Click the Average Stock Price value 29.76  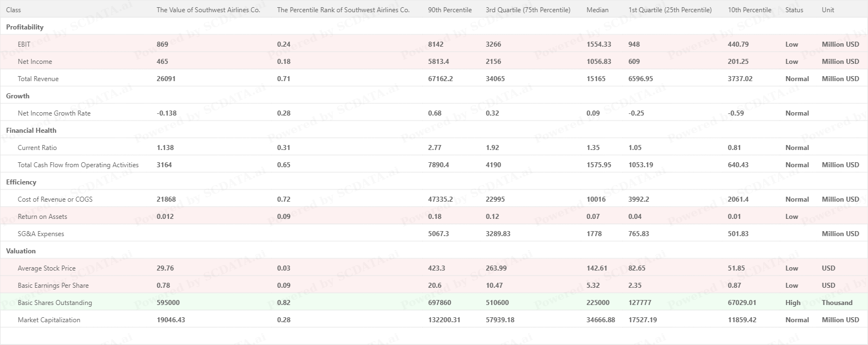(x=165, y=268)
